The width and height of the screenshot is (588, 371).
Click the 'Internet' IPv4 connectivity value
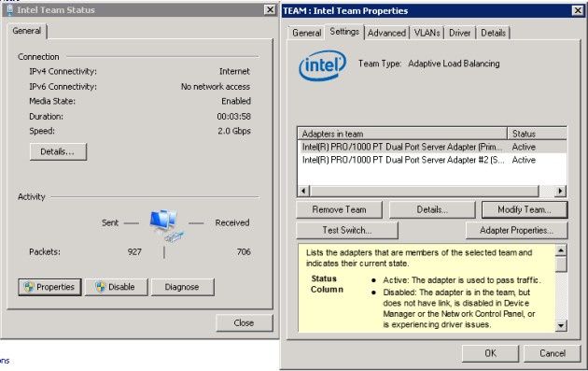point(234,71)
